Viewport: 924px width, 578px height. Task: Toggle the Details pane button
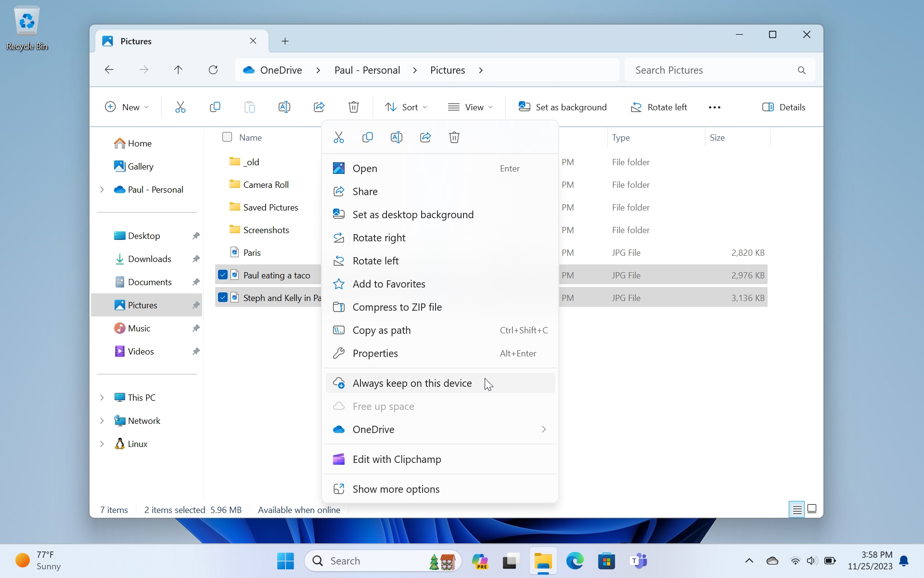tap(784, 107)
